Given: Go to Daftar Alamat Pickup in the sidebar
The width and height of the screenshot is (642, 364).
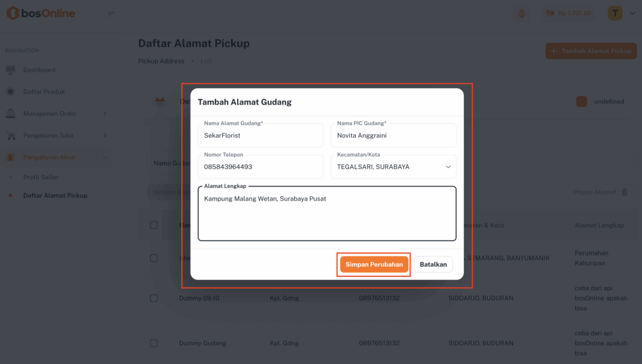Looking at the screenshot, I should pos(55,195).
